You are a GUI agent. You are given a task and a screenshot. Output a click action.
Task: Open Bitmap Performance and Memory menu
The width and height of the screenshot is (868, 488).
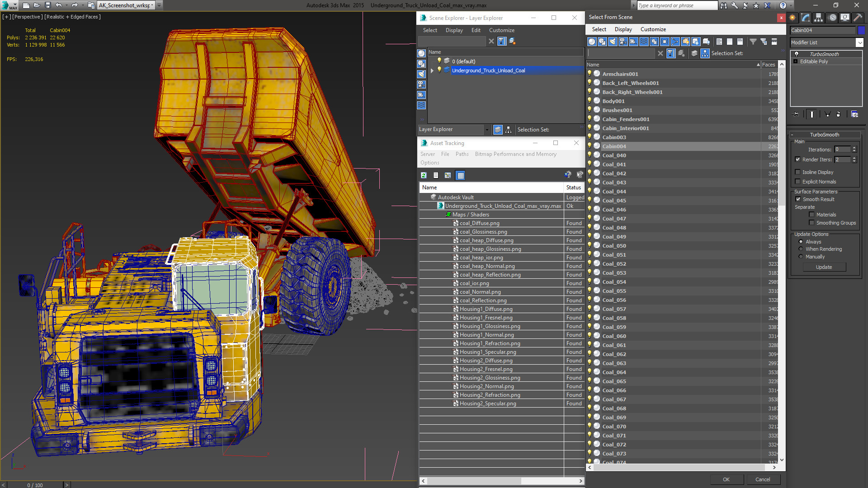click(x=515, y=154)
